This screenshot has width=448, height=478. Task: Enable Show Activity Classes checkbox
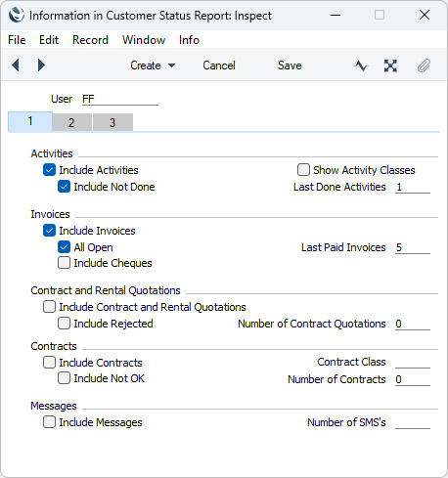coord(303,170)
